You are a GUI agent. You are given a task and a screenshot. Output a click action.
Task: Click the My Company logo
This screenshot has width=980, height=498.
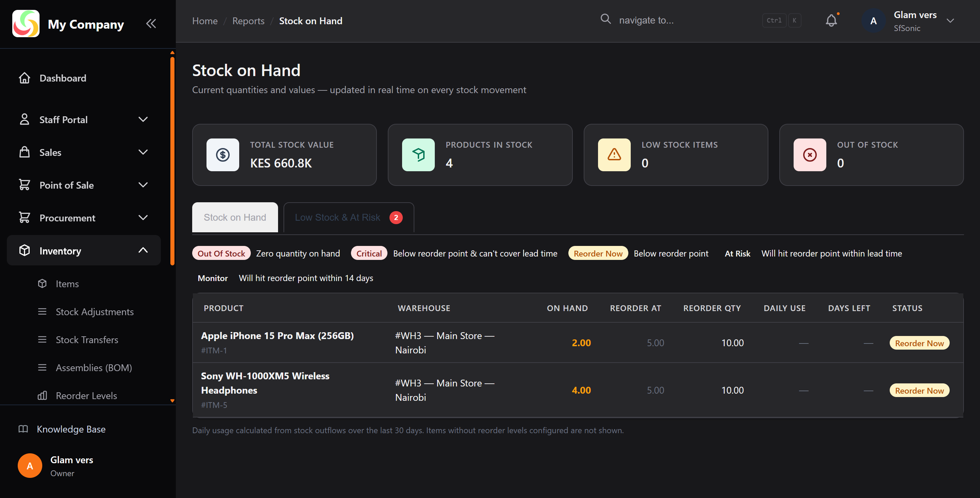(x=26, y=24)
